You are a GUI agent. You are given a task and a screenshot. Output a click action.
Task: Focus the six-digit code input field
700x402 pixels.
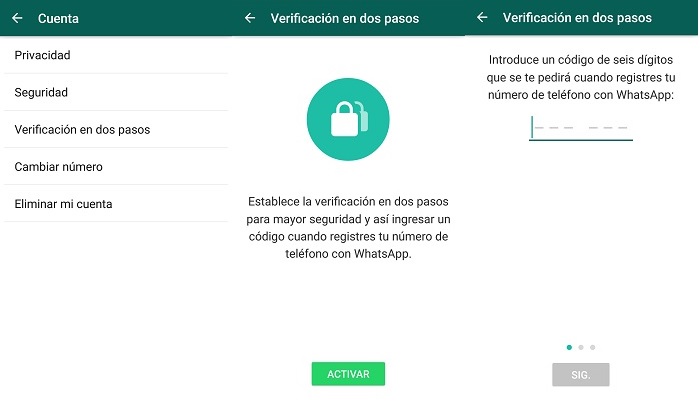tap(581, 128)
